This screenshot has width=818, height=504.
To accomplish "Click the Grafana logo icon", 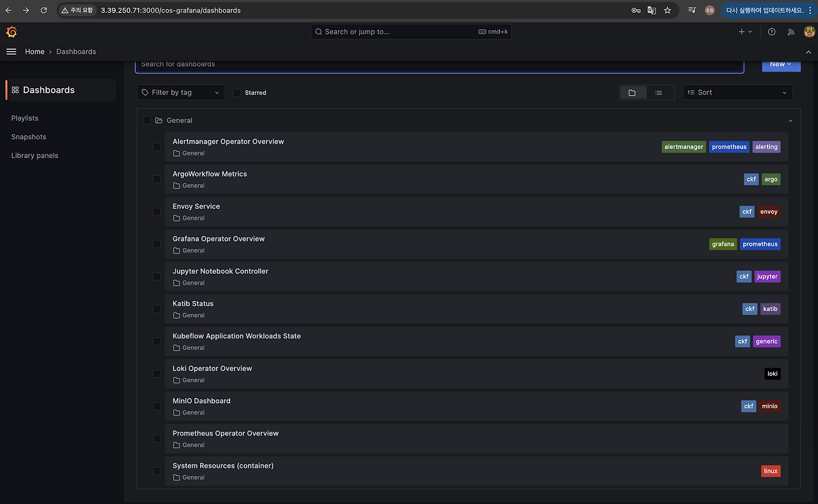I will coord(11,32).
